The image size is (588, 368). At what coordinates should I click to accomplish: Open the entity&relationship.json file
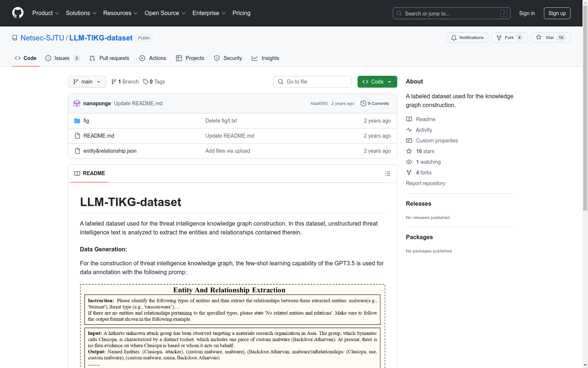(110, 151)
